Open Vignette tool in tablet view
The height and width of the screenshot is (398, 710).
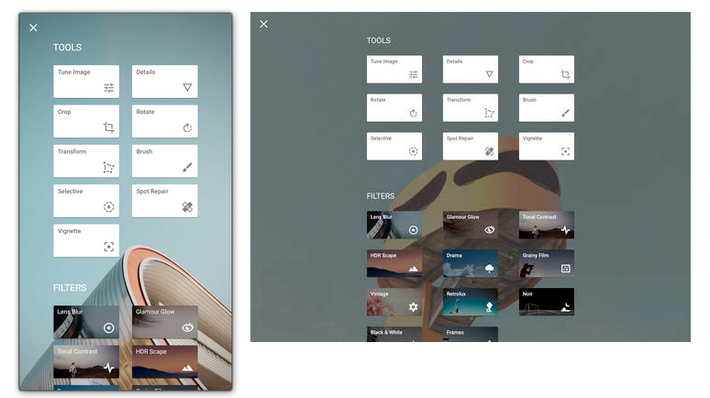(547, 146)
